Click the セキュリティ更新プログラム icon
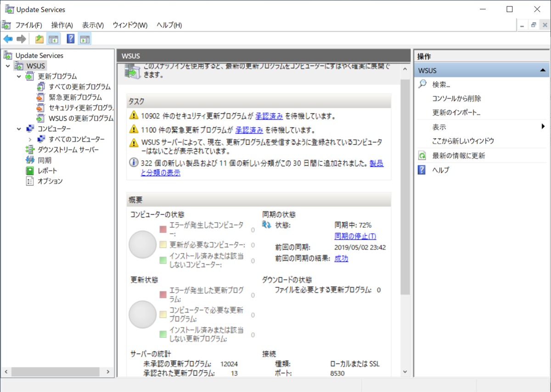Screen dimensions: 551x392 (x=41, y=108)
